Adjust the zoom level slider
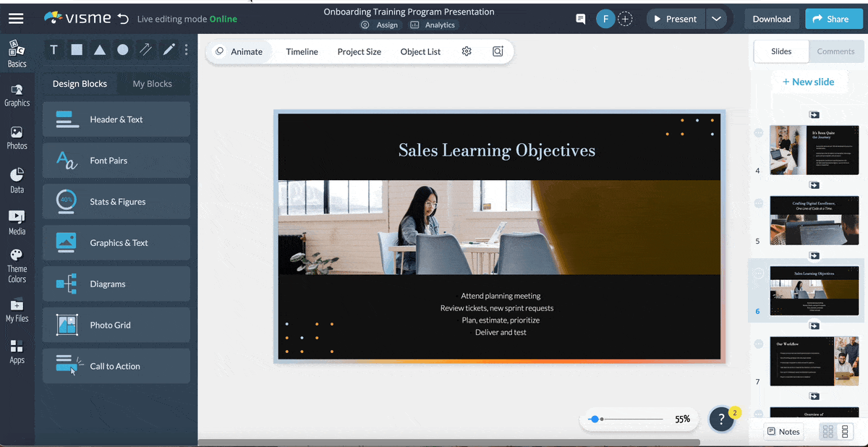The image size is (868, 447). (x=595, y=419)
